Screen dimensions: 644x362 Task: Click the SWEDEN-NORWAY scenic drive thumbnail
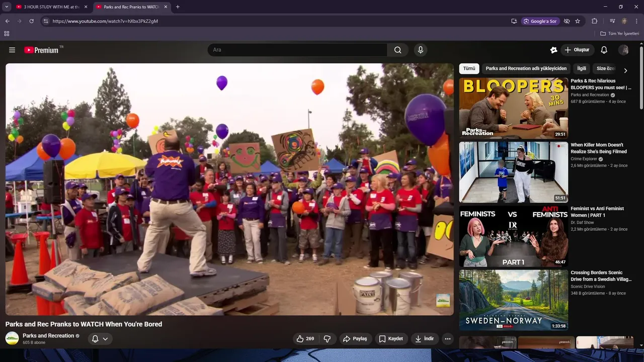(x=513, y=300)
